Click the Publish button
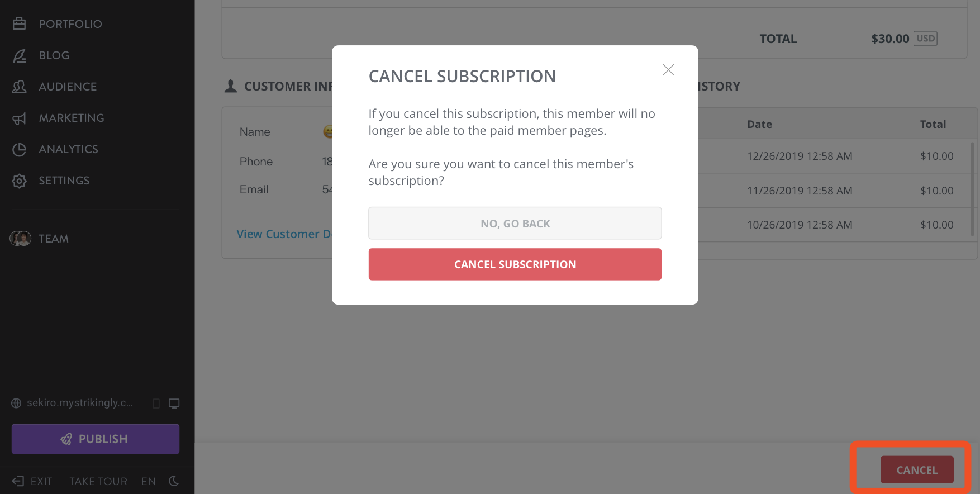The height and width of the screenshot is (494, 980). coord(96,439)
